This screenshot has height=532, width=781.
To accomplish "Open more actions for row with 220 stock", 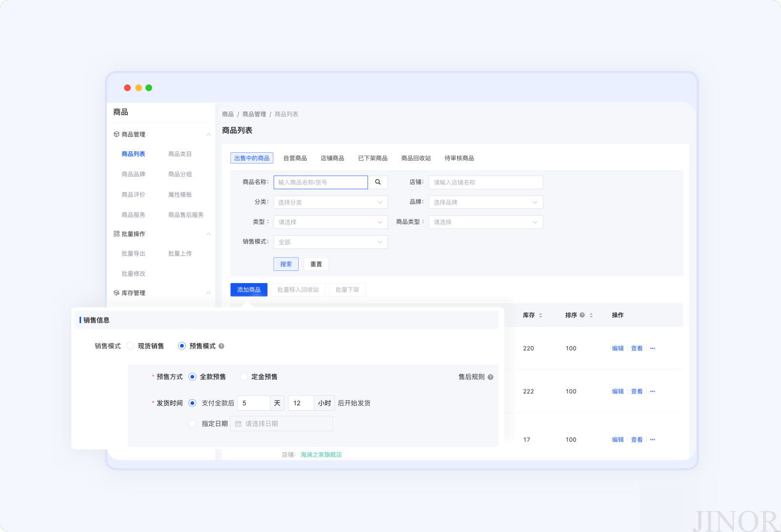I will click(x=653, y=348).
